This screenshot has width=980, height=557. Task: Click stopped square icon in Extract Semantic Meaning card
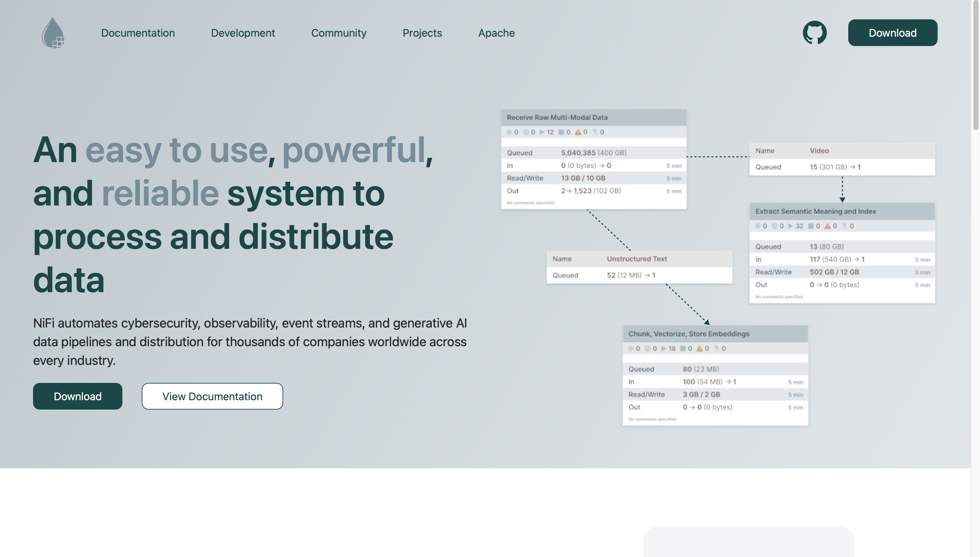click(811, 226)
